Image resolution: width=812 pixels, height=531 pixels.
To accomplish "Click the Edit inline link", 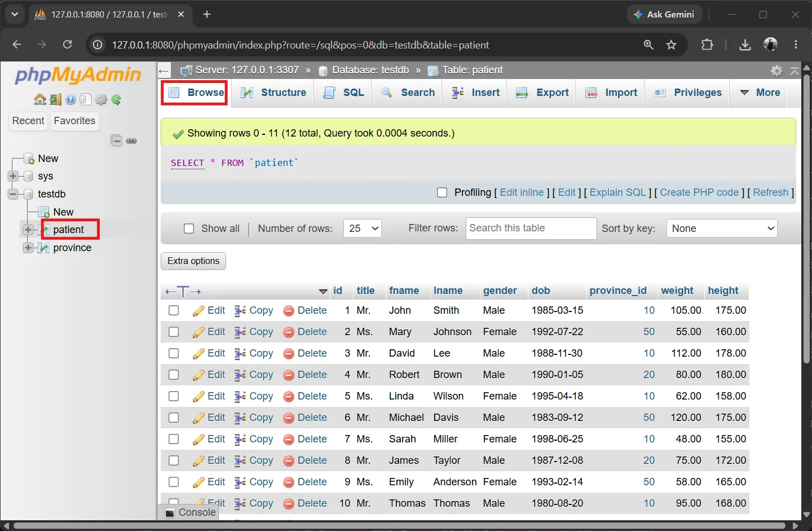I will [x=522, y=192].
